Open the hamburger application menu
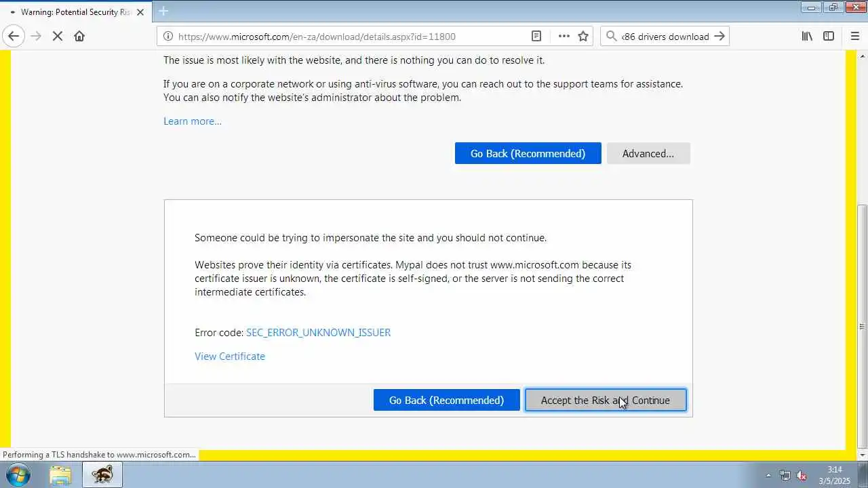 (854, 37)
